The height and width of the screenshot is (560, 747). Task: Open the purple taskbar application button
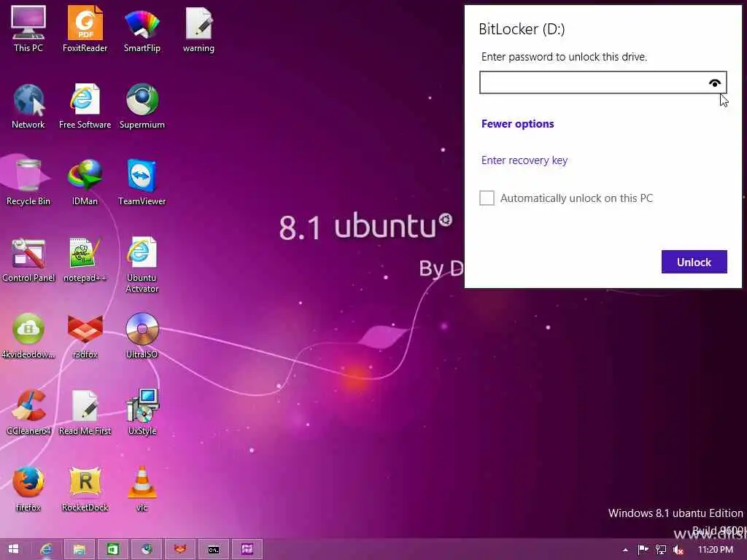click(247, 550)
